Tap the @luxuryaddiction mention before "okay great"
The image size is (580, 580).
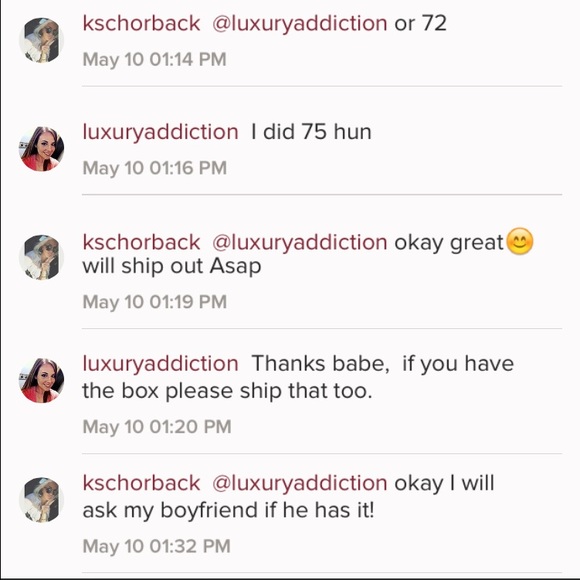(x=300, y=243)
